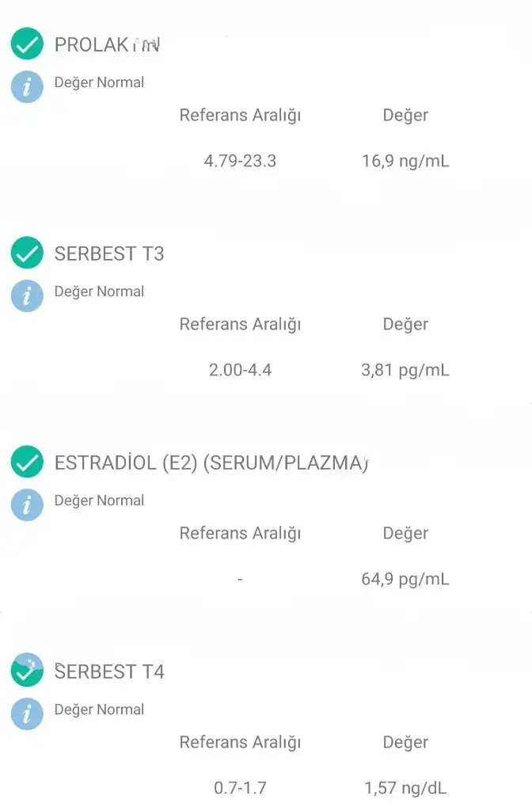
Task: Tap the blue info icon under ESTRADİOL
Action: (27, 504)
